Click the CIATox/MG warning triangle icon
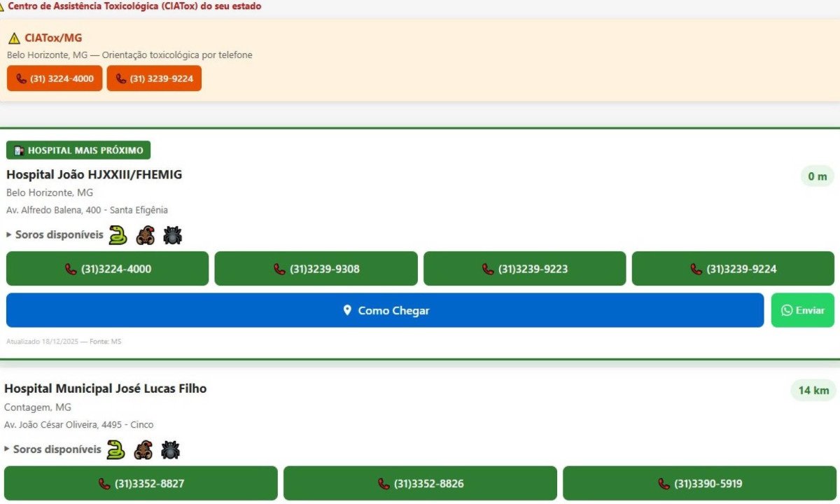Image resolution: width=840 pixels, height=504 pixels. [x=14, y=38]
